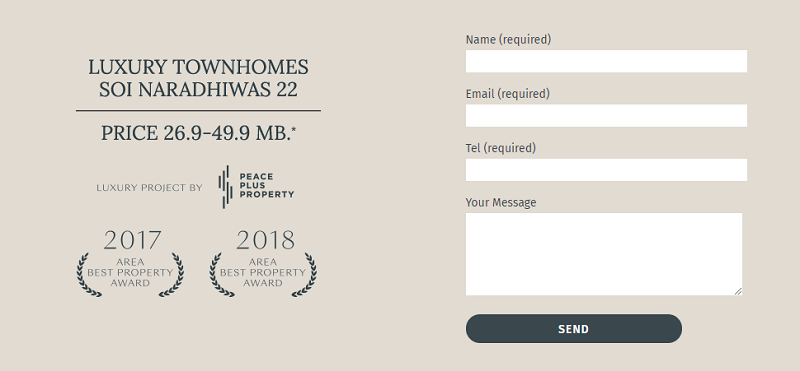800x371 pixels.
Task: Click the PEACE PLUS PROPERTY logo text
Action: (266, 186)
